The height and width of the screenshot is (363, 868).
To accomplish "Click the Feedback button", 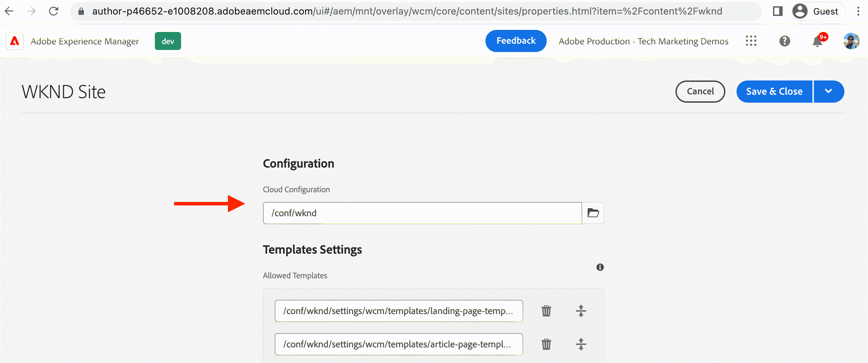I will 516,41.
